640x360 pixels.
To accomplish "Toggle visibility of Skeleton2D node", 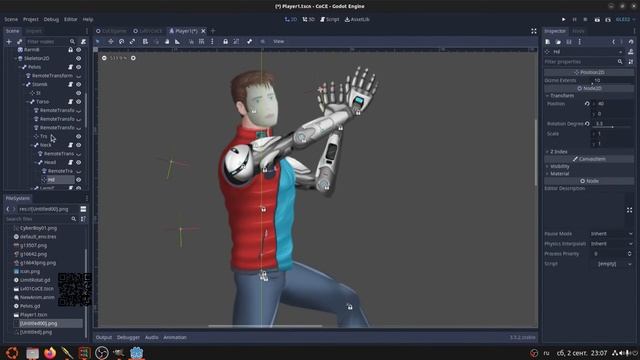I will pyautogui.click(x=78, y=58).
